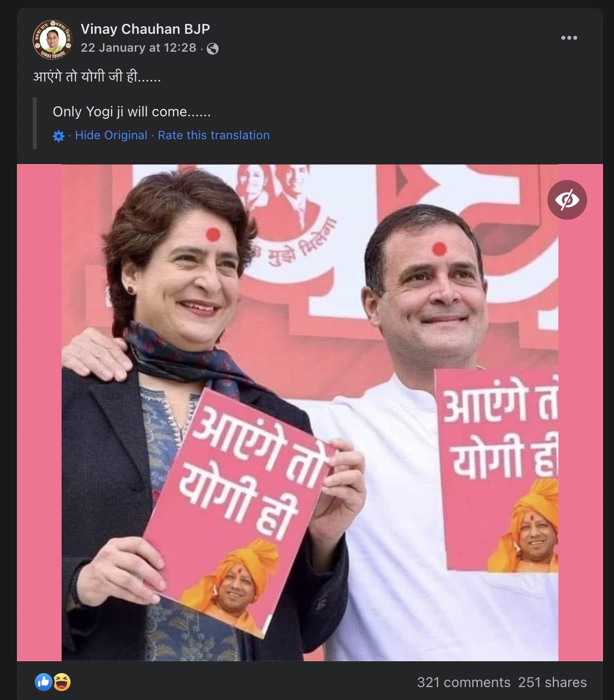Click the Vinay Chauhan BJP page name

[146, 29]
